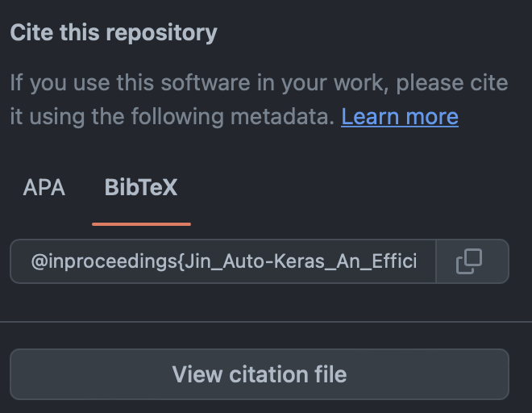Click the View citation file button
Screen dimensions: 532x413
coord(259,374)
